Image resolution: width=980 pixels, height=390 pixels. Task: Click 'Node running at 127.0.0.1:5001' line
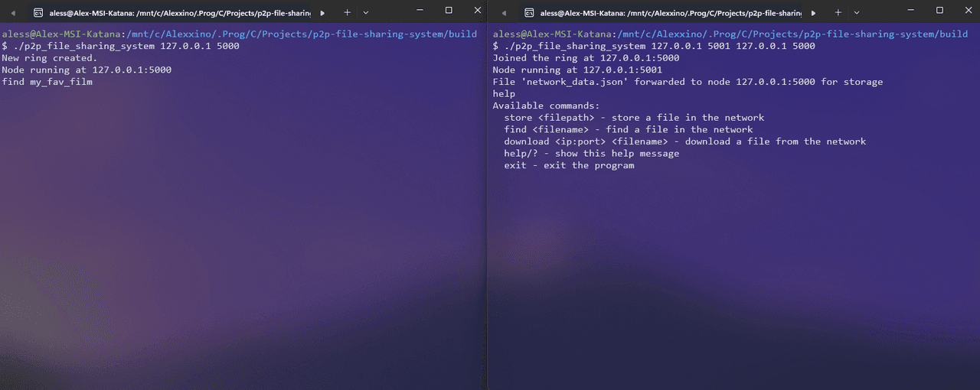pos(577,70)
